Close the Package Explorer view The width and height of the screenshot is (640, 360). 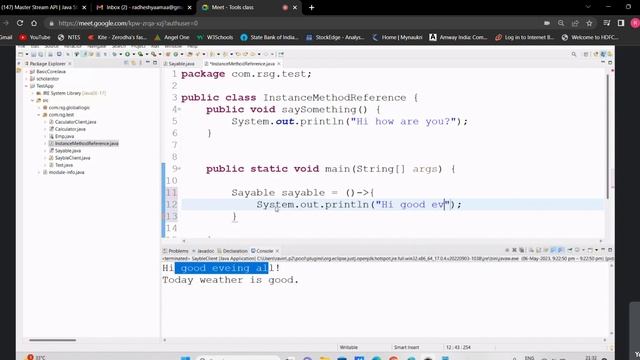tap(70, 64)
